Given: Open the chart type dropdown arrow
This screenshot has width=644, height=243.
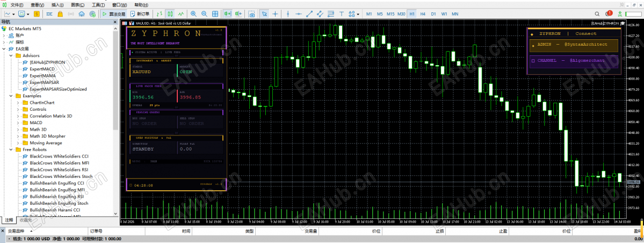Looking at the screenshot, I should point(13,13).
